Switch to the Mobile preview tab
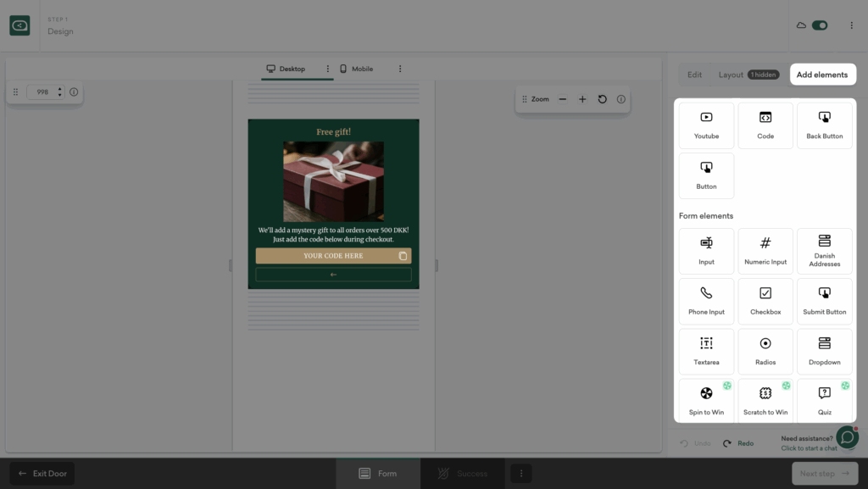Image resolution: width=868 pixels, height=489 pixels. click(357, 69)
